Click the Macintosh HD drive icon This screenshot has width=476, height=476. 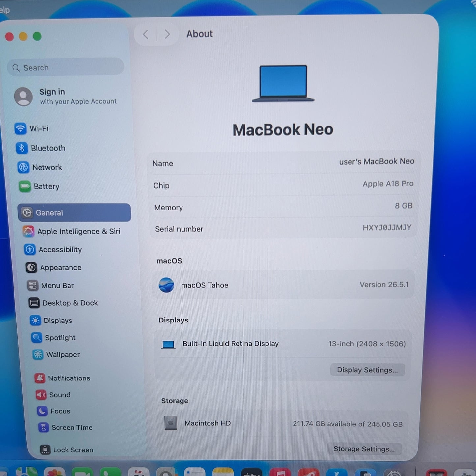point(170,423)
